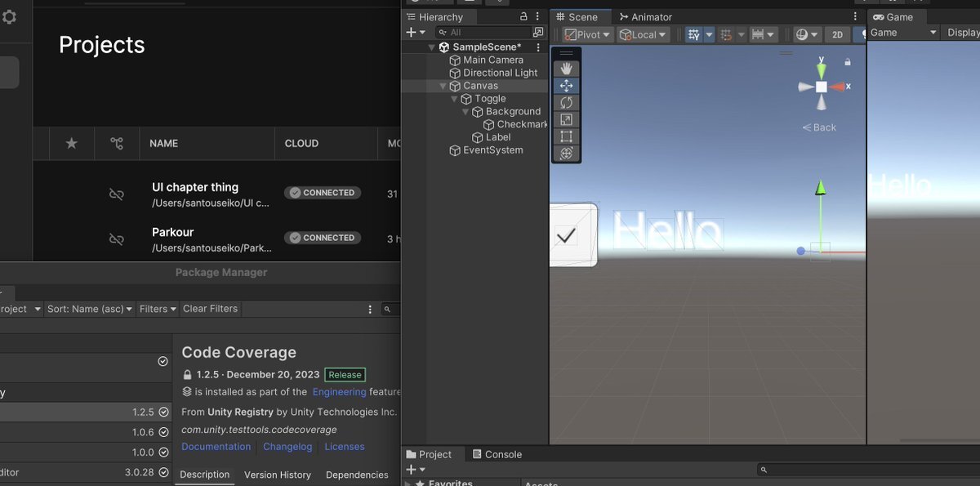Collapse the Background object arrow
980x486 pixels.
tap(465, 112)
